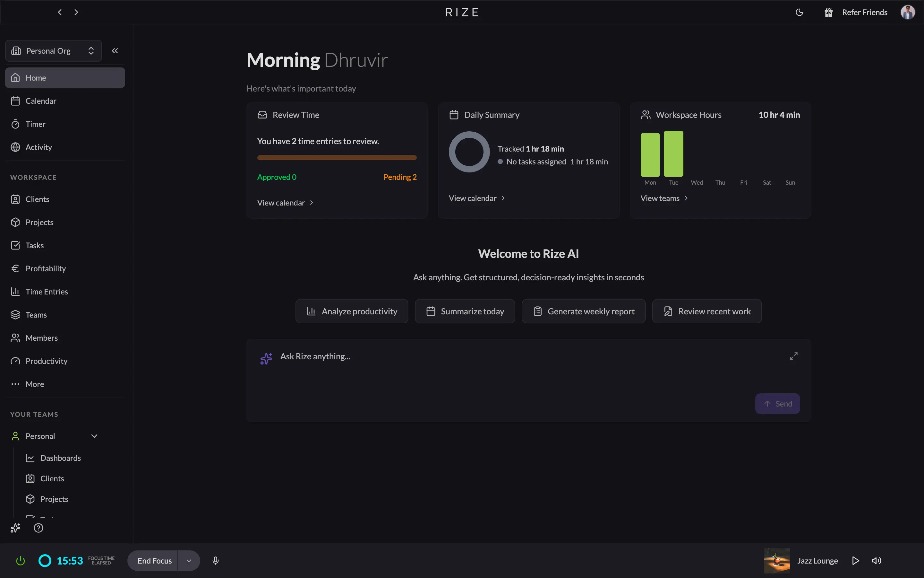Viewport: 924px width, 578px height.
Task: Click Review recent work button
Action: coord(707,311)
